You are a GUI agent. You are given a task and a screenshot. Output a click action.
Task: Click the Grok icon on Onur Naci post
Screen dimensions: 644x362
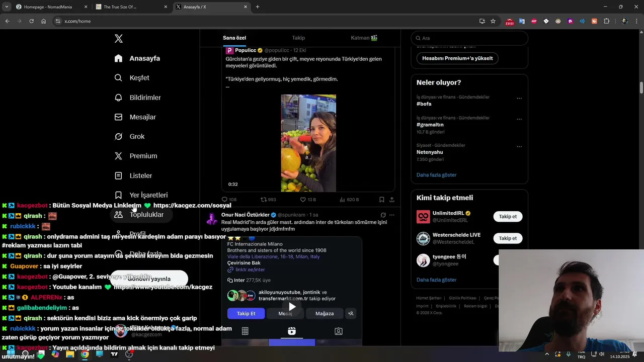click(x=383, y=215)
